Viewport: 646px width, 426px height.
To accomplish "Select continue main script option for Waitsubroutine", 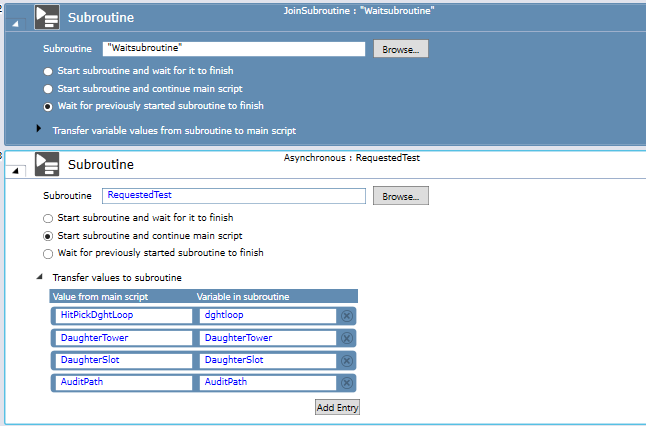I will coord(48,89).
